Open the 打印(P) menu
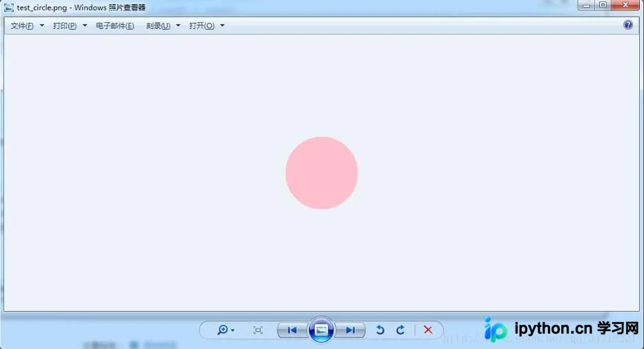Viewport: 644px width, 349px height. click(x=65, y=26)
